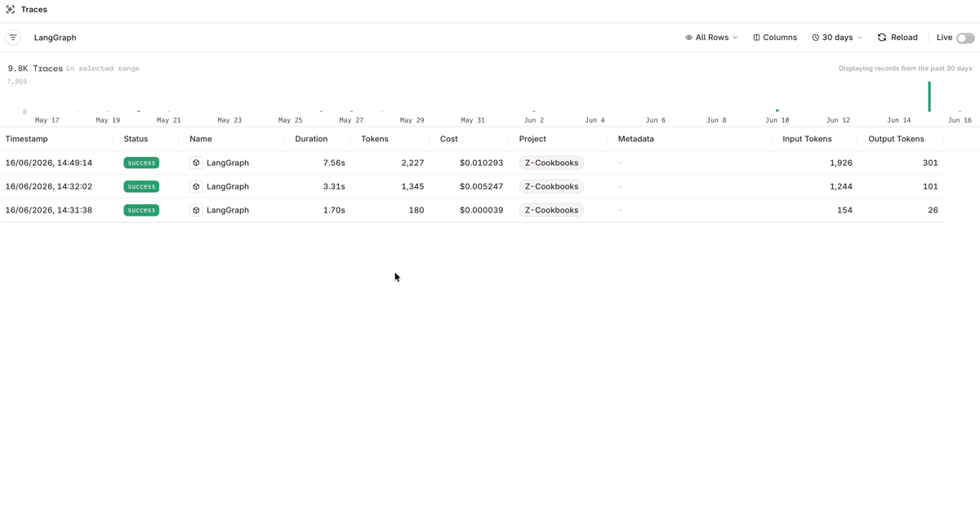Sort by Tokens column header
980x518 pixels.
pyautogui.click(x=375, y=139)
